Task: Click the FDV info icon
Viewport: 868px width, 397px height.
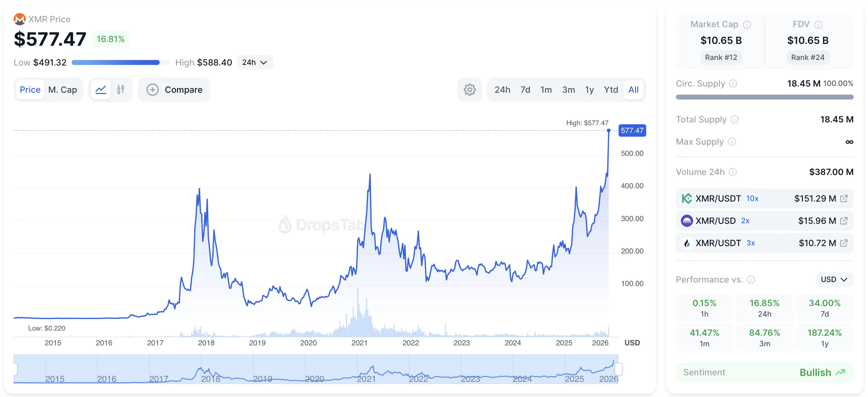Action: tap(818, 25)
